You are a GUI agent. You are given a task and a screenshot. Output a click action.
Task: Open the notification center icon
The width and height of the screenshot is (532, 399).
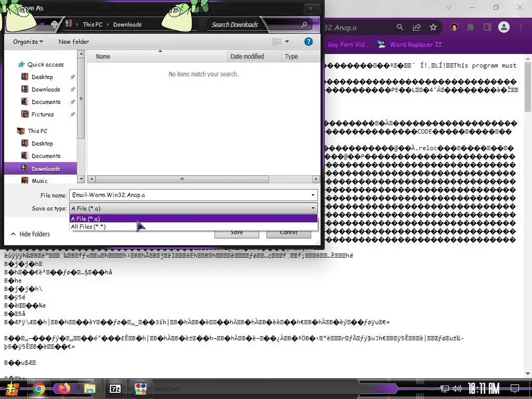(515, 389)
